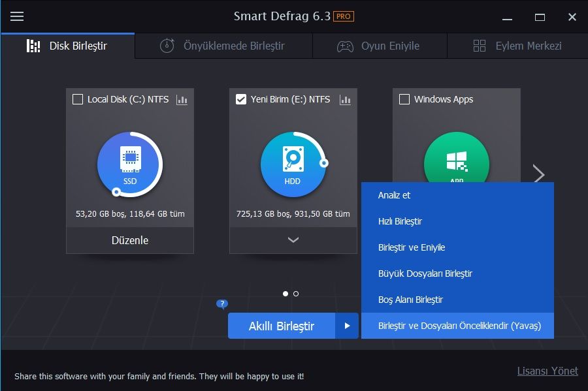Click Düzenle under Local Disk (C:)
The image size is (588, 391).
tap(130, 240)
